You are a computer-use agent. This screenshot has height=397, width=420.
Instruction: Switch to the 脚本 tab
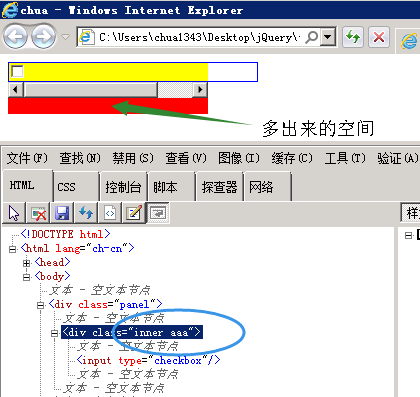tap(172, 187)
